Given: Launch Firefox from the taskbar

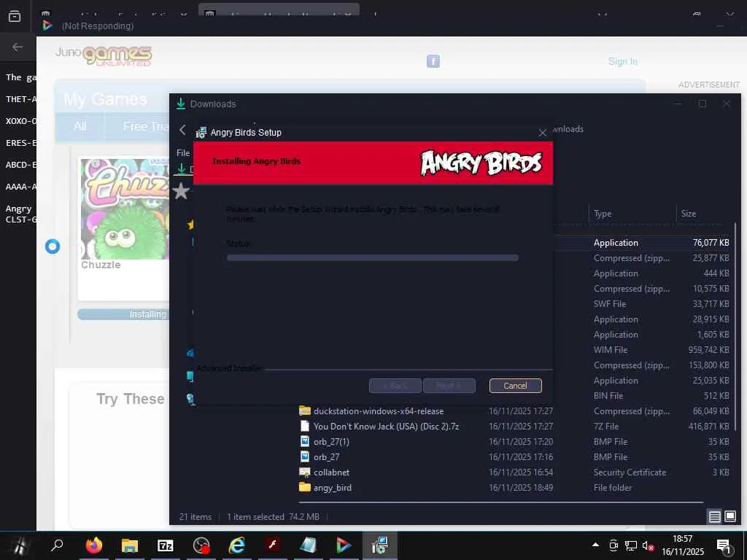Looking at the screenshot, I should click(x=94, y=545).
